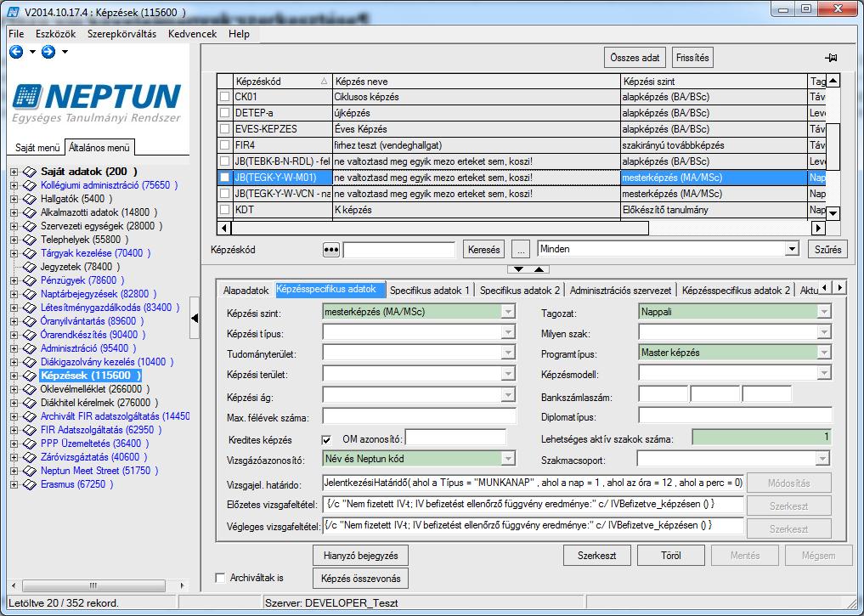864x616 pixels.
Task: Open the Vizsgázóazonosító dropdown
Action: (508, 459)
